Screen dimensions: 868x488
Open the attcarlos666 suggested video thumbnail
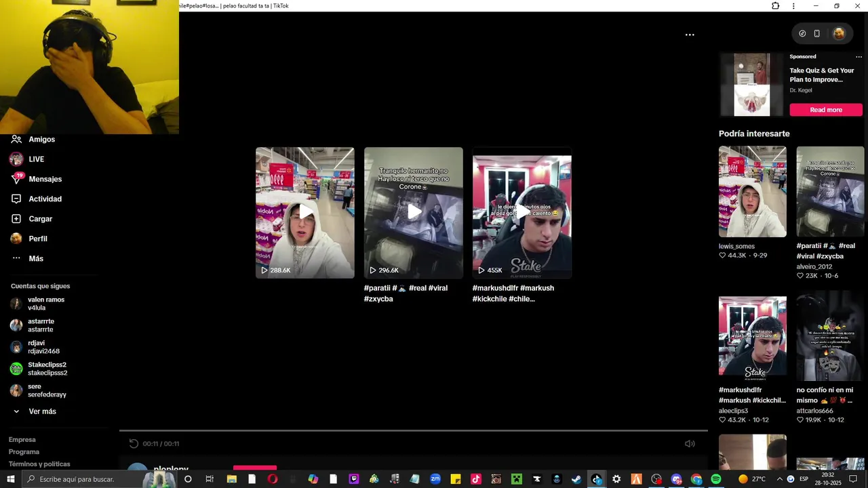pyautogui.click(x=831, y=336)
